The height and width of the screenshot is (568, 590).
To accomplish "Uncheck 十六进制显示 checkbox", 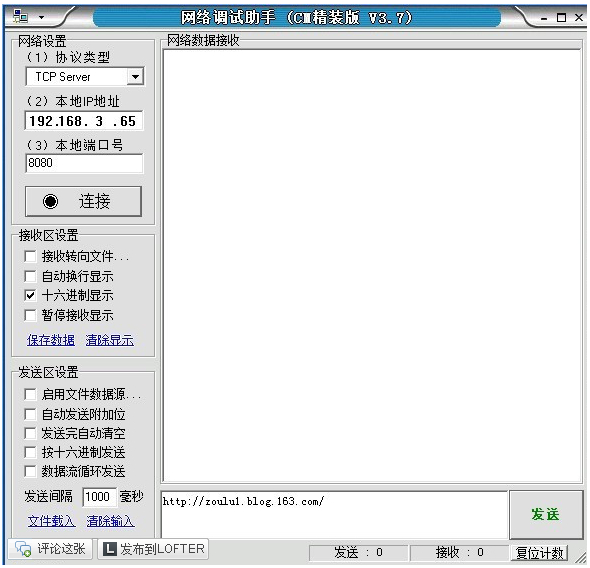I will (x=30, y=296).
